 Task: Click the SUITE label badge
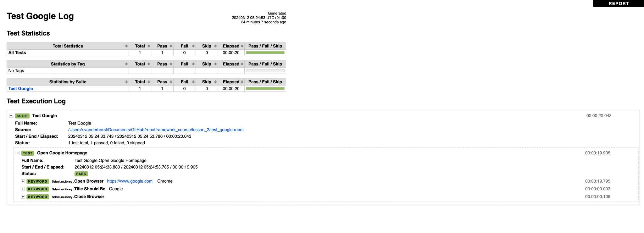pos(22,116)
